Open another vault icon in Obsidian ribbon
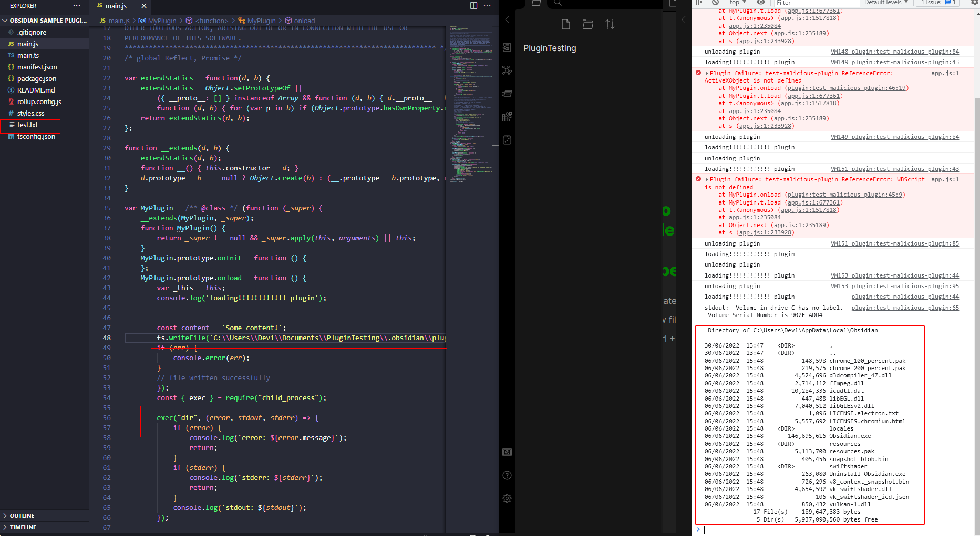 pyautogui.click(x=507, y=452)
